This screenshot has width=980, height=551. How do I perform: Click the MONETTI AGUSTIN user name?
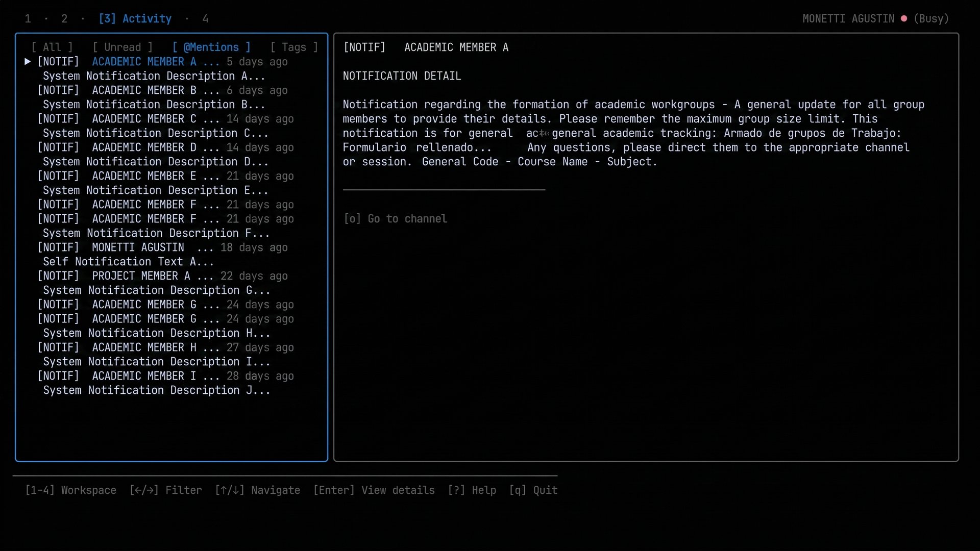click(848, 19)
